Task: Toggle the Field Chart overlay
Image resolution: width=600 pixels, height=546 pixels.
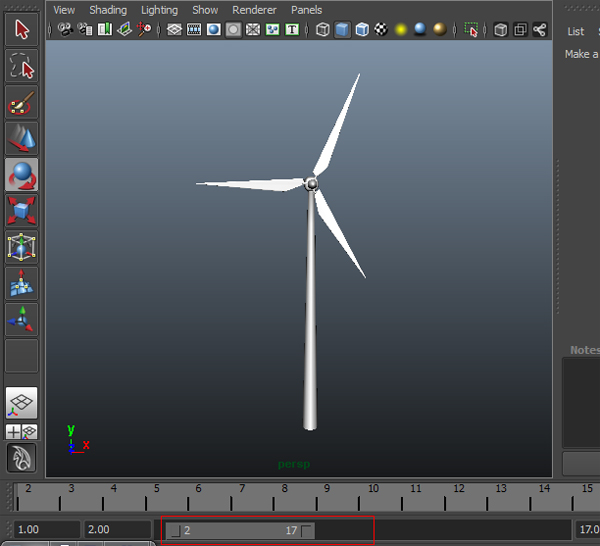Action: [x=253, y=29]
